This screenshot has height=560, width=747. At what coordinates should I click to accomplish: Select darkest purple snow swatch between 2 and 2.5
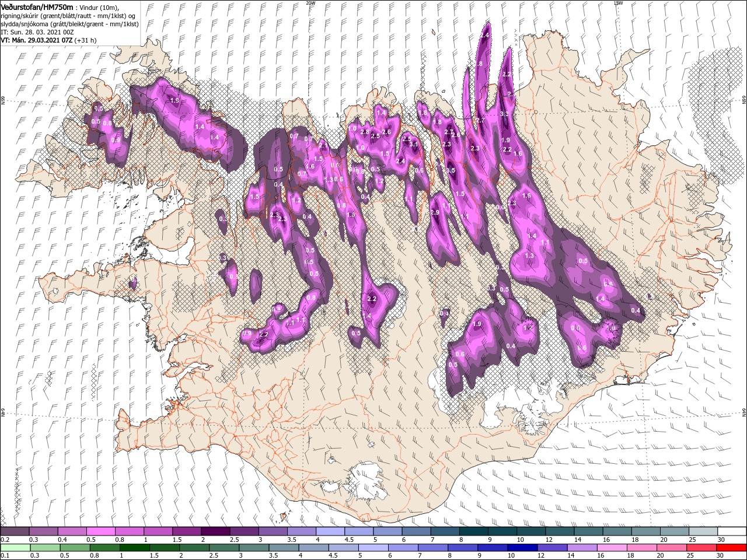coord(215,531)
